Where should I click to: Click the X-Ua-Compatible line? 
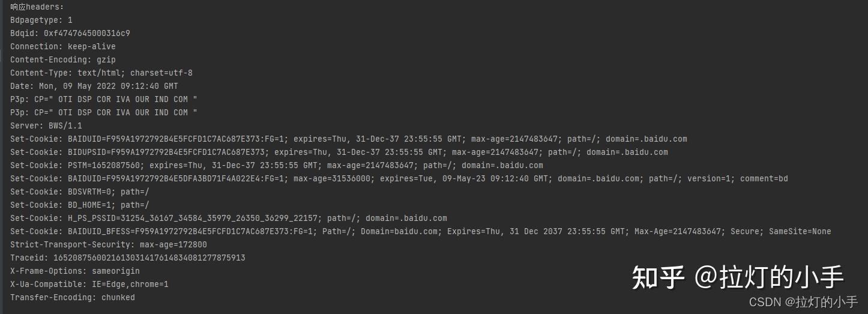pos(89,285)
